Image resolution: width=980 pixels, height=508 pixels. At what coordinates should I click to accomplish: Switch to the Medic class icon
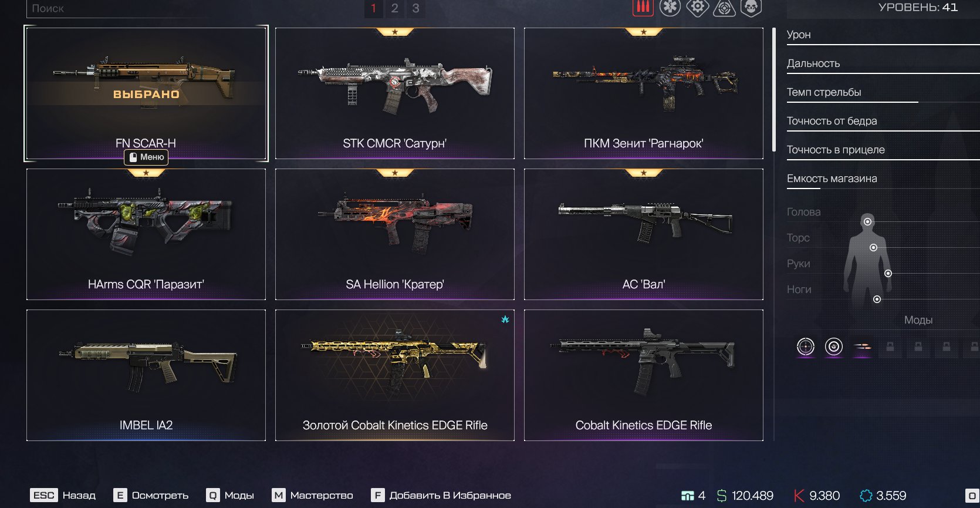click(x=670, y=8)
